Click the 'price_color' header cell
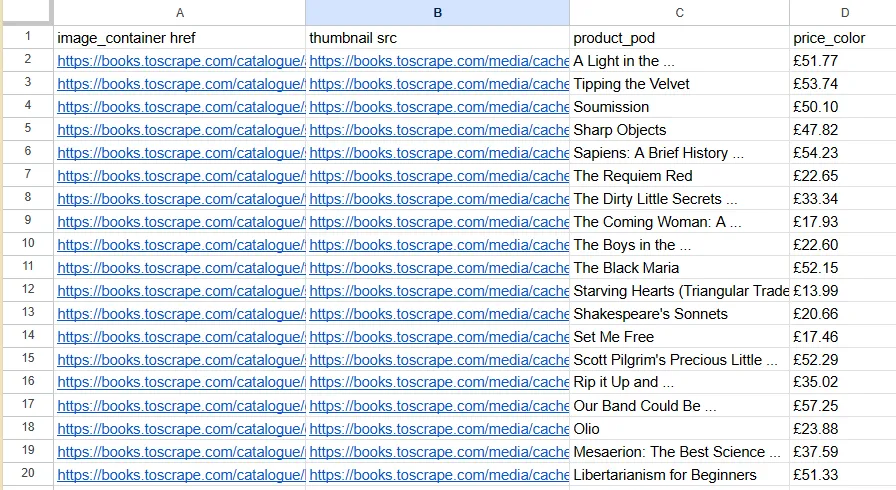This screenshot has width=896, height=490. [x=843, y=38]
